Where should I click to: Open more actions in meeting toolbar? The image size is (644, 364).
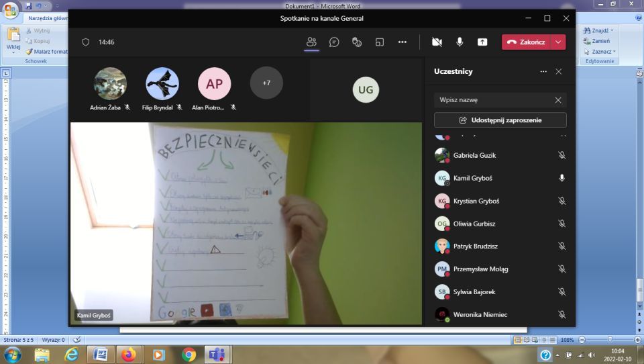[402, 42]
